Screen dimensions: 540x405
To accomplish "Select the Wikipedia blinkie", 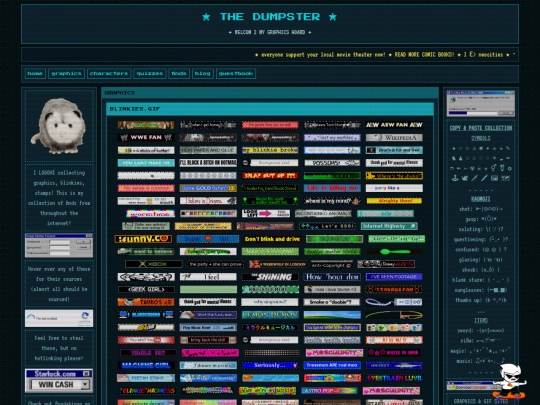I will tap(394, 137).
